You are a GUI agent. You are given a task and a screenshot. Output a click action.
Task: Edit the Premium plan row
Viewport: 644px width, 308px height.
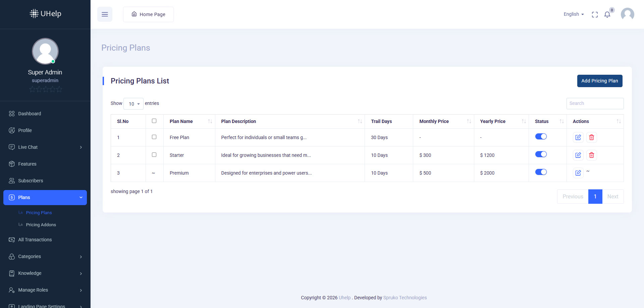pos(578,173)
